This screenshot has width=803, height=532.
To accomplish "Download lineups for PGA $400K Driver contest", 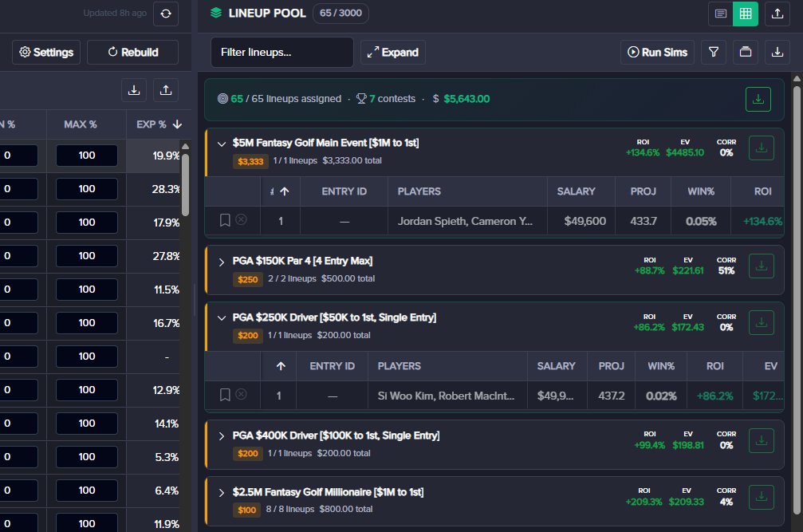I will [x=761, y=441].
